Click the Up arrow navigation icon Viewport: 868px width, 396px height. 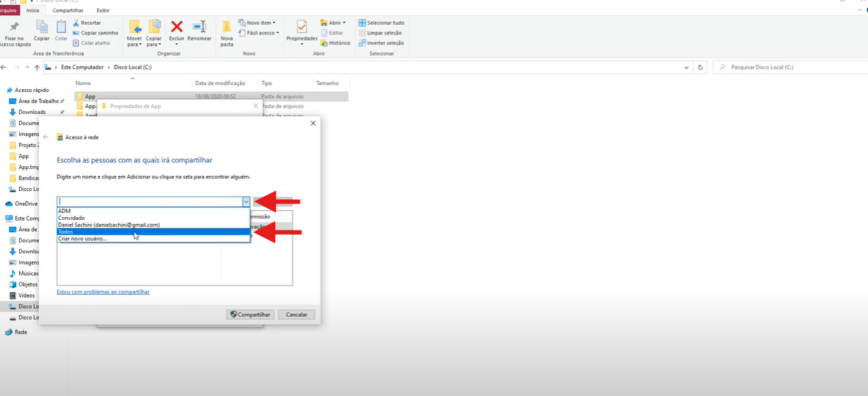pos(37,67)
